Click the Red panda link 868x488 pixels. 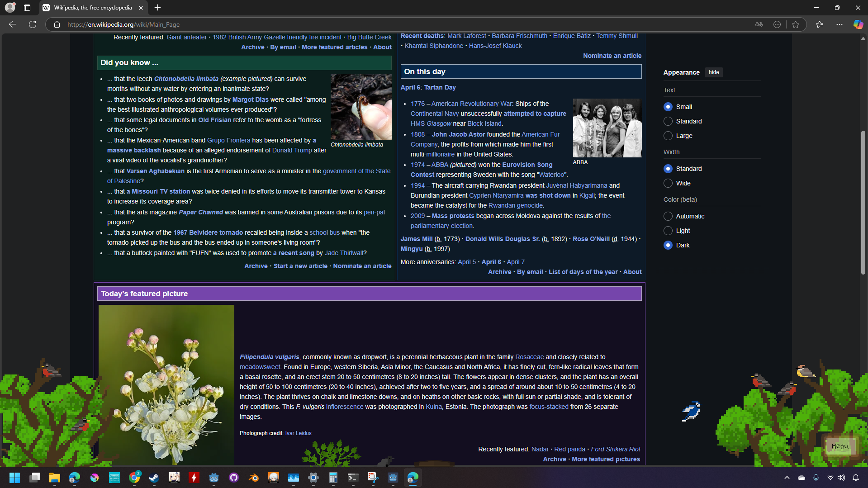[x=569, y=449]
